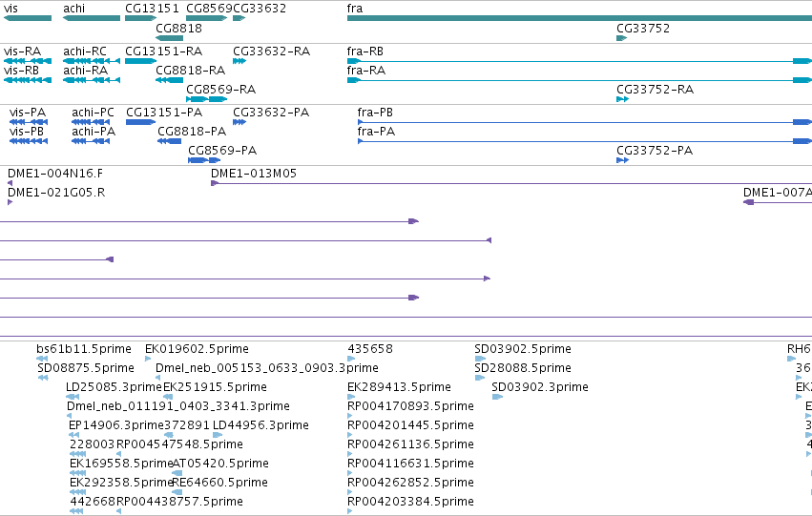The image size is (812, 516).
Task: Click the SD03902.3prime EST
Action: [x=497, y=397]
